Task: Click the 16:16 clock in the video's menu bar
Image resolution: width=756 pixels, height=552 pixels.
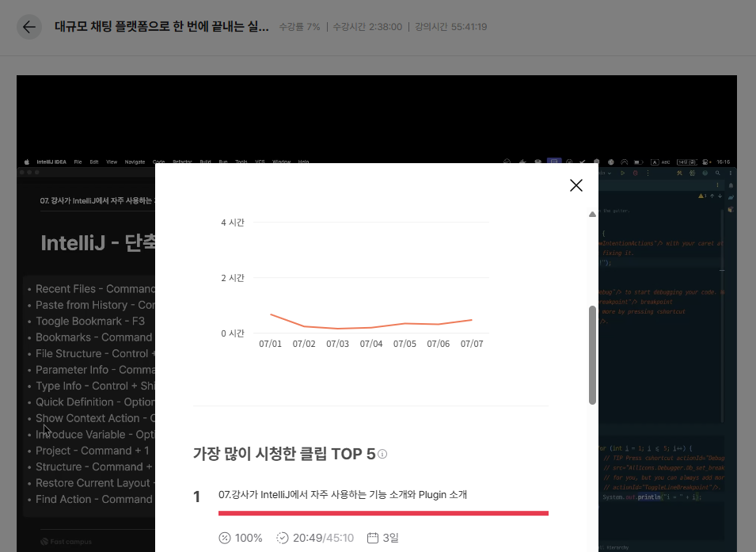Action: tap(724, 162)
